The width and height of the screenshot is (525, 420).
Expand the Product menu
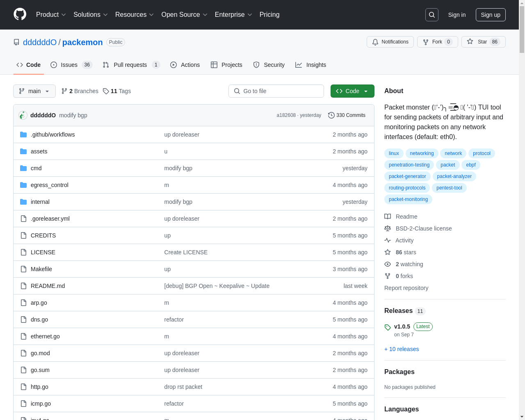(51, 15)
